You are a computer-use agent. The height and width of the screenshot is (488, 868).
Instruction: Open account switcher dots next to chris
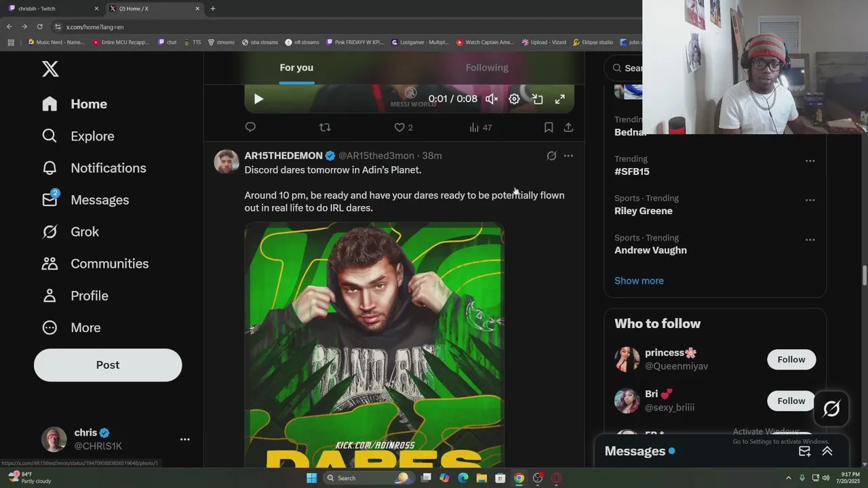pos(184,439)
